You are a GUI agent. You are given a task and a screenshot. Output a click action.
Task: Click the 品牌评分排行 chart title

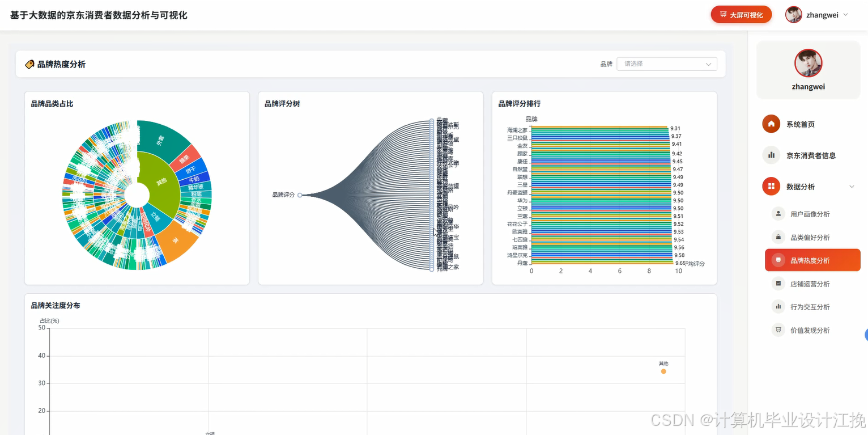pyautogui.click(x=520, y=104)
